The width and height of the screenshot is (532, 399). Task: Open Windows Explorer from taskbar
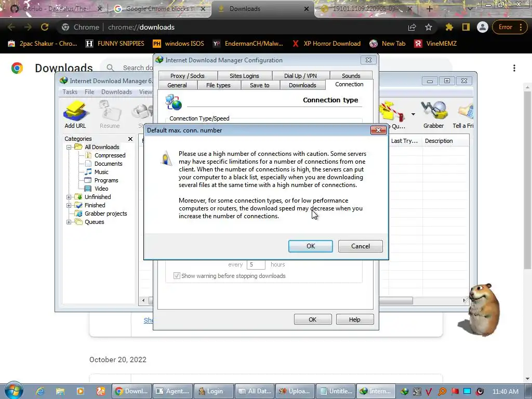click(x=60, y=391)
